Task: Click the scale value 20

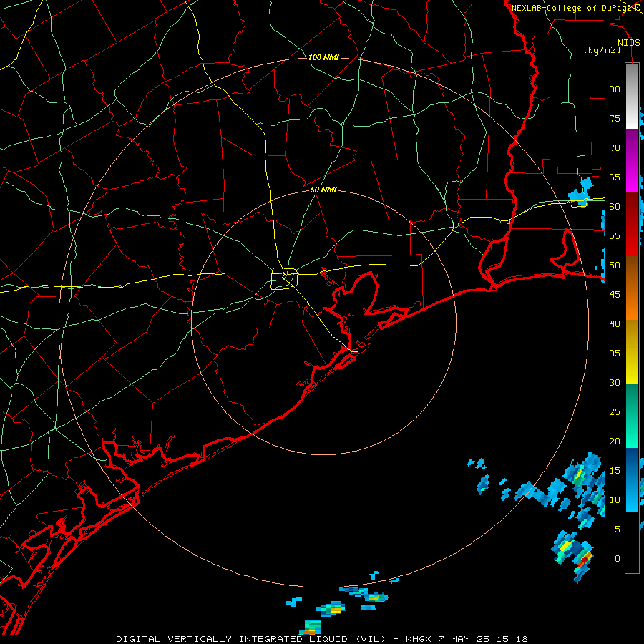Action: coord(615,441)
